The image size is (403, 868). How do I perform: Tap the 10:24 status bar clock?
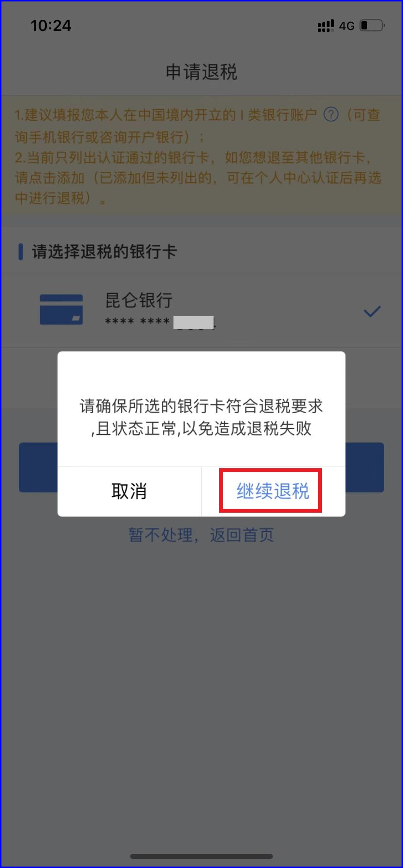click(x=51, y=26)
